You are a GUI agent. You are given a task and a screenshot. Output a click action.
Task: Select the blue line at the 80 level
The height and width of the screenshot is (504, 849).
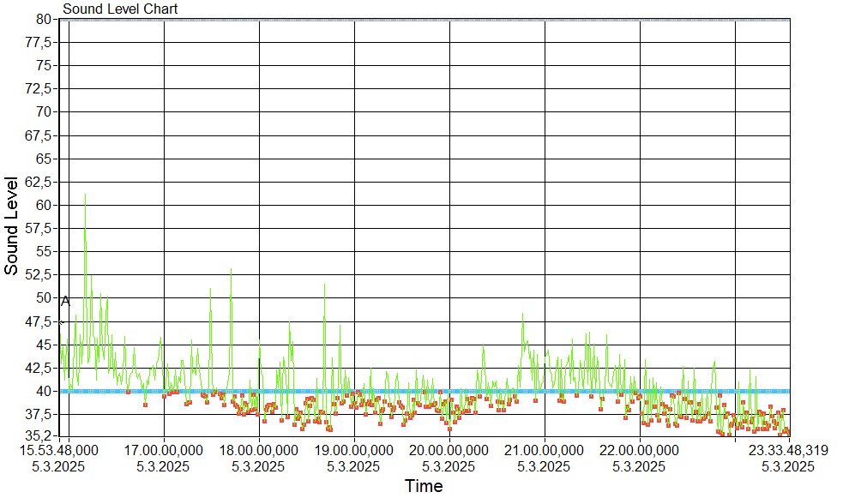pyautogui.click(x=429, y=19)
